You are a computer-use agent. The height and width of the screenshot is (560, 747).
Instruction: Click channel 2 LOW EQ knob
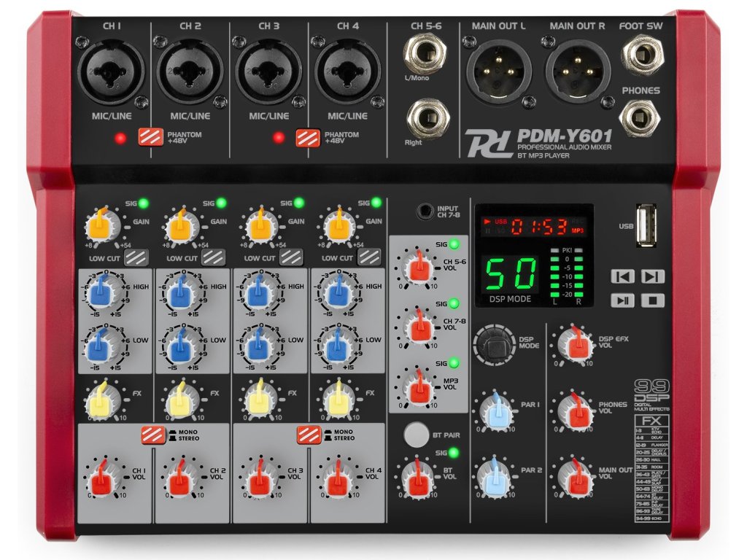179,346
